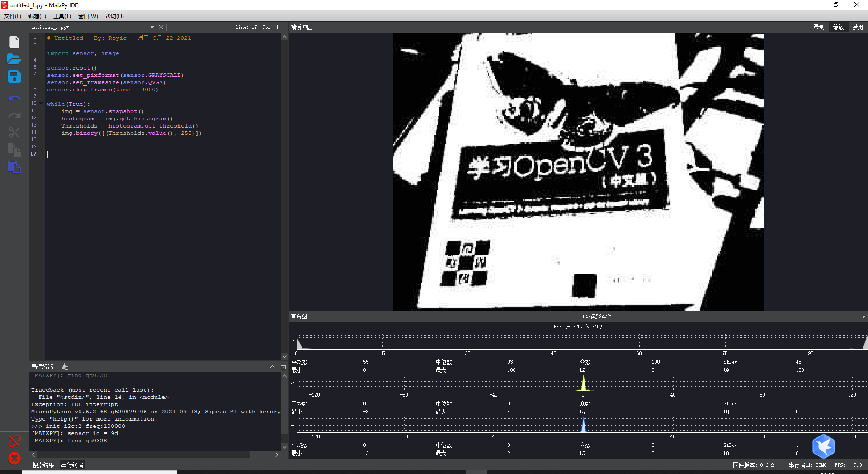The height and width of the screenshot is (474, 868).
Task: Cut selection with the scissors icon
Action: coord(14,133)
